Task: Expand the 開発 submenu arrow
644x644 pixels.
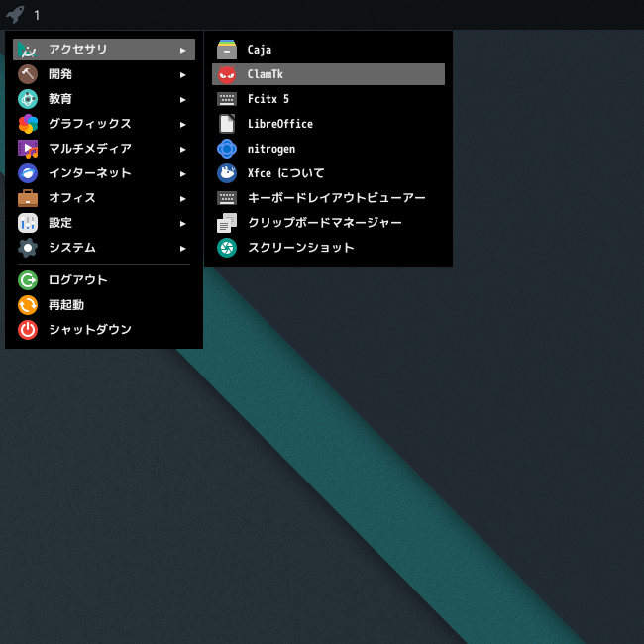Action: click(x=182, y=74)
